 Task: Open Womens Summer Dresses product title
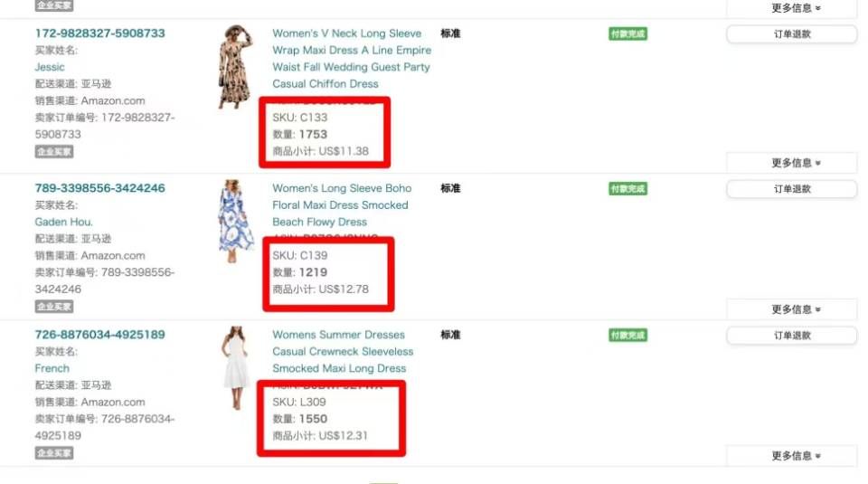(343, 352)
